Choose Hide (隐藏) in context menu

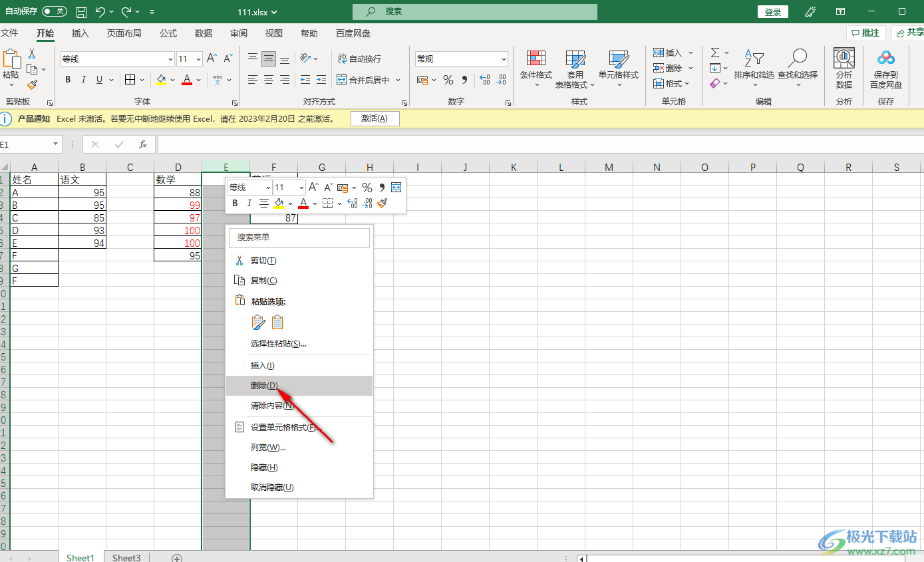point(299,468)
